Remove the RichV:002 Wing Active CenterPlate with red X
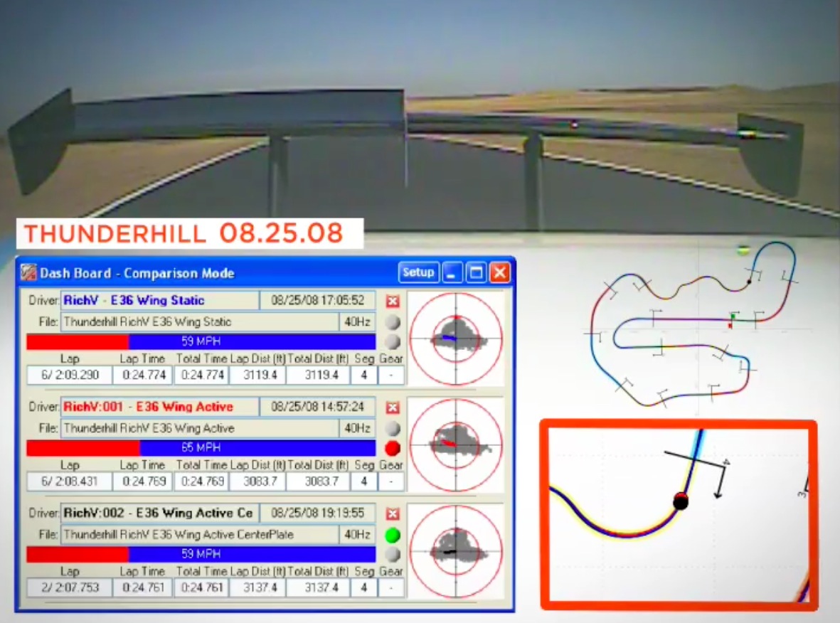 pos(392,513)
